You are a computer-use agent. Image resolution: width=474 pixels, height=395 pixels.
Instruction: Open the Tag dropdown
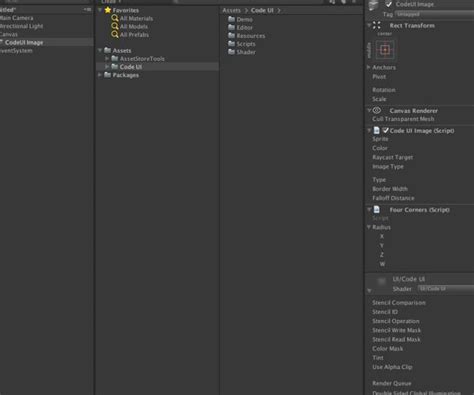[434, 14]
